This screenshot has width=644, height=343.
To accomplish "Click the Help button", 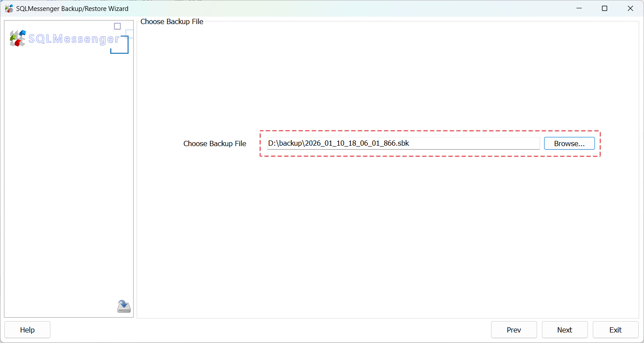I will [27, 329].
